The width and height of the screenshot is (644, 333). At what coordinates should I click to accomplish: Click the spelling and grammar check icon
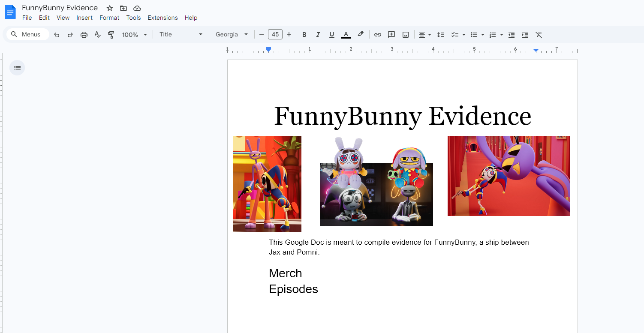pyautogui.click(x=98, y=35)
